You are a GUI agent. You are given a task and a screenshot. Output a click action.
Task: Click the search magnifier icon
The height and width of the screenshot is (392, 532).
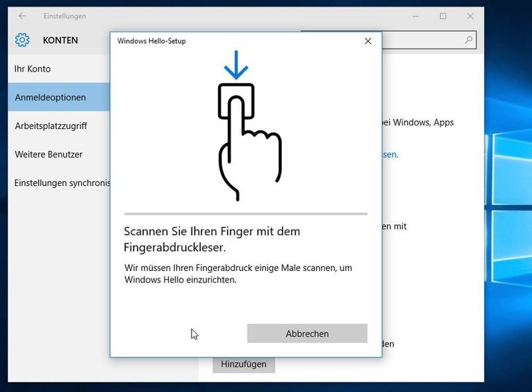(x=469, y=40)
